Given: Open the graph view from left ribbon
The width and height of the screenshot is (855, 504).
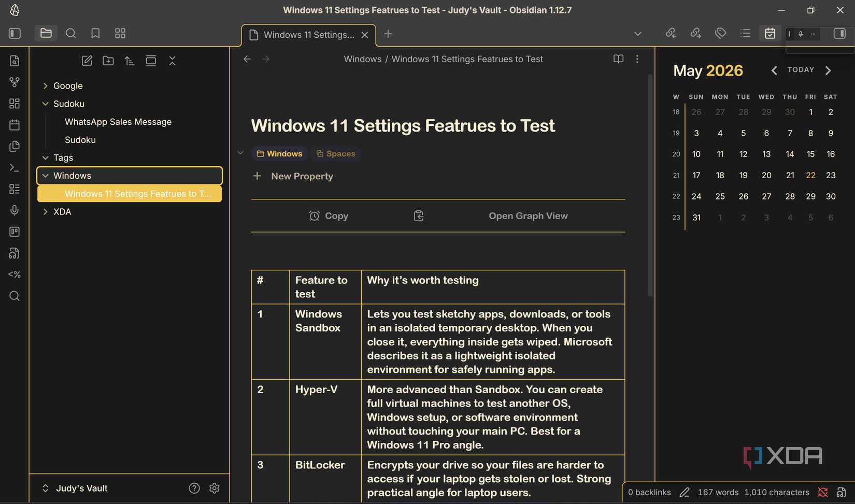Looking at the screenshot, I should tap(15, 82).
